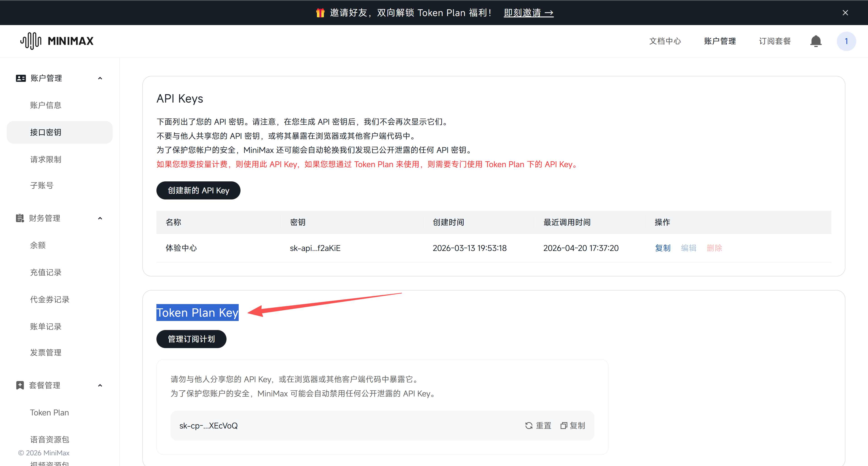Click 编辑 for the 体验中心 API key
Viewport: 868px width, 466px height.
(x=688, y=248)
